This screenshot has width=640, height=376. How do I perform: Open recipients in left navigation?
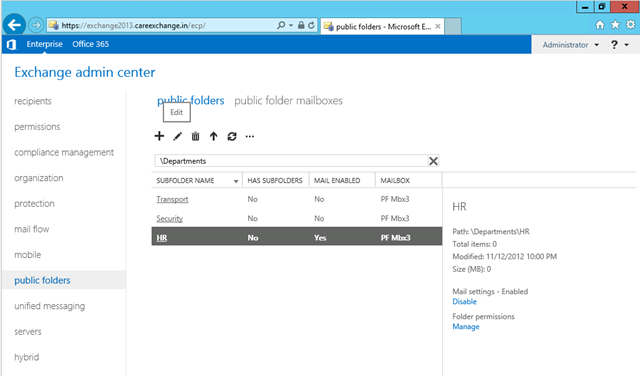[x=33, y=101]
